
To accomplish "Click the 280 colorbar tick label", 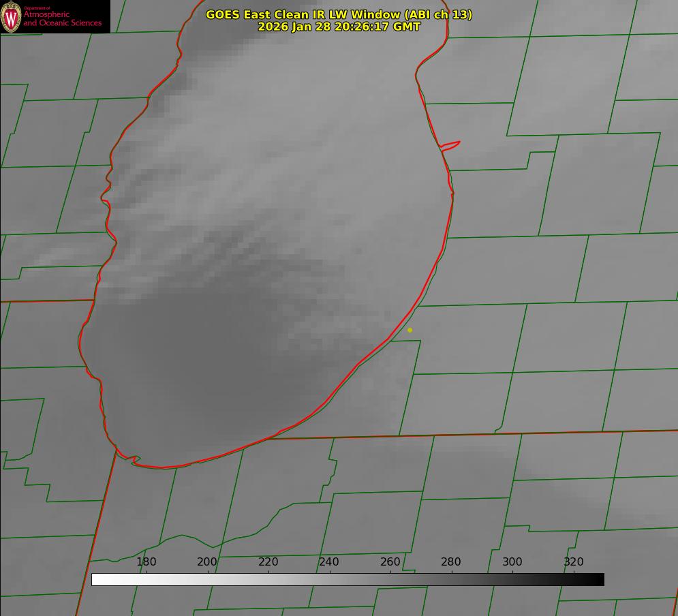I will pos(451,561).
